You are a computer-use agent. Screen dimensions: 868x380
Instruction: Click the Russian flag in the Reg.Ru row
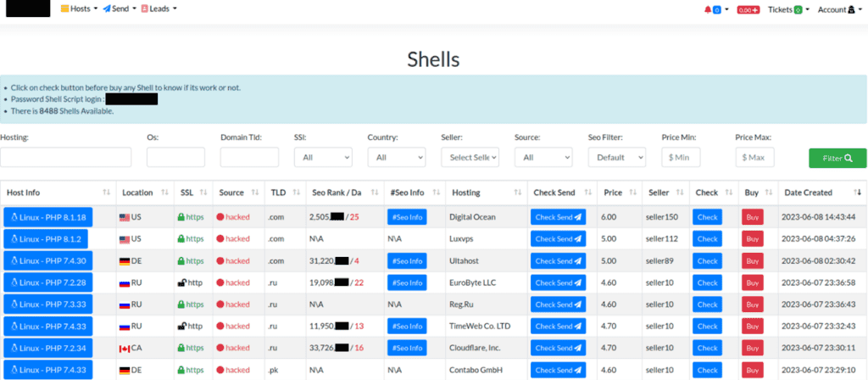[125, 305]
